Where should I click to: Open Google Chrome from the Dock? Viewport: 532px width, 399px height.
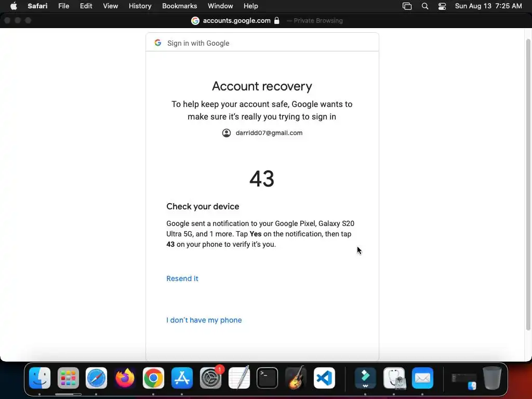tap(153, 378)
